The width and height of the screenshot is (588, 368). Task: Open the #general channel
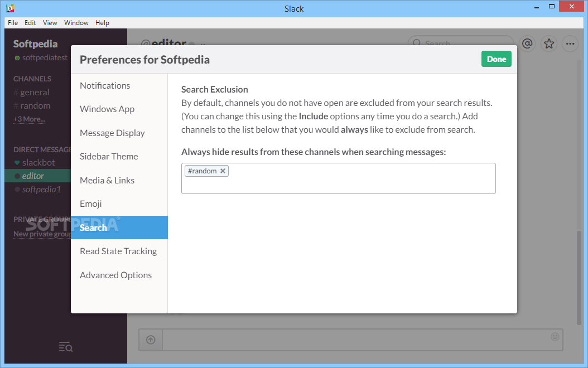click(35, 92)
